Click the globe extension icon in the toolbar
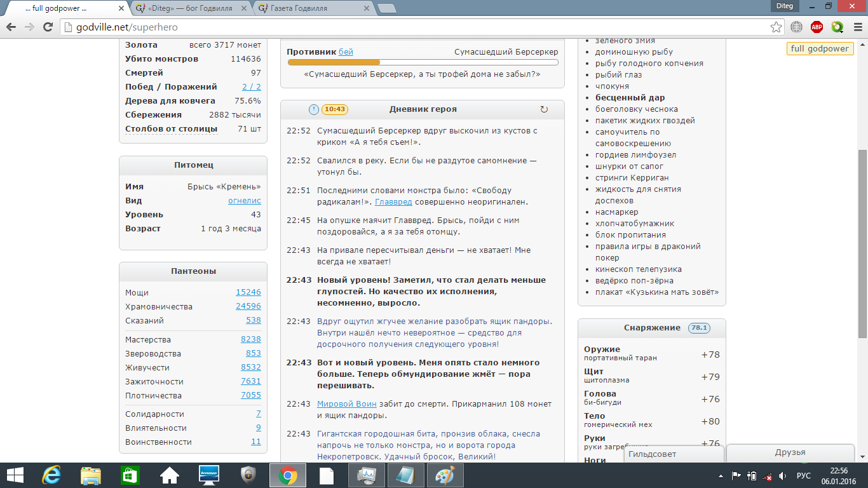Image resolution: width=868 pixels, height=488 pixels. [797, 27]
